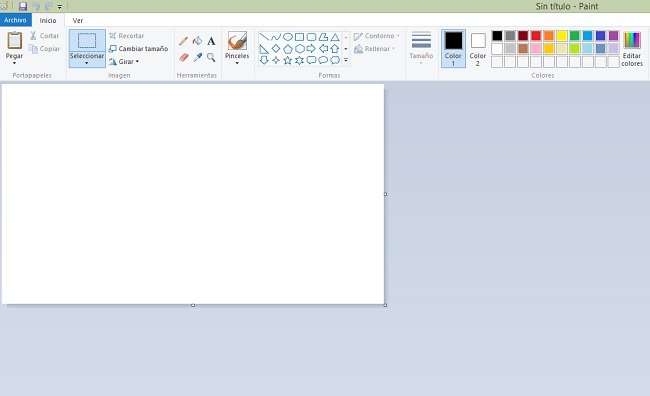Viewport: 650px width, 396px height.
Task: Choose the Pentagon shape
Action: 288,49
